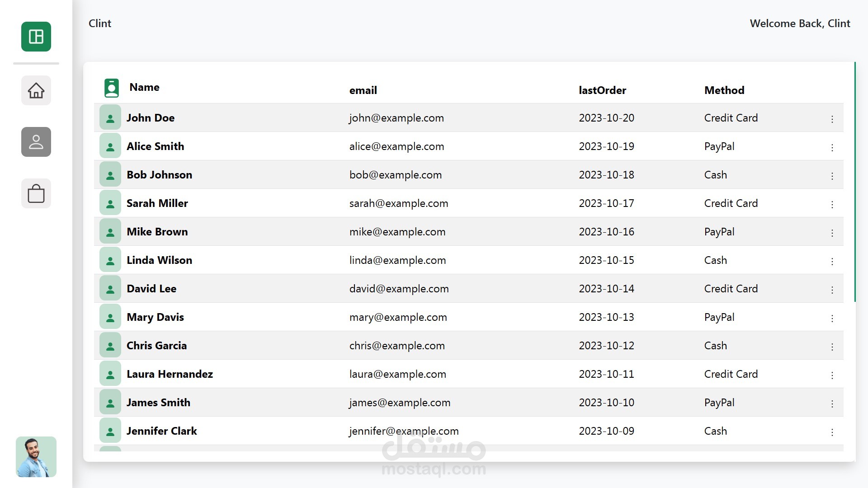Open the three-dot menu for Laura Hernandez
Screen dimensions: 868x488
pyautogui.click(x=832, y=375)
